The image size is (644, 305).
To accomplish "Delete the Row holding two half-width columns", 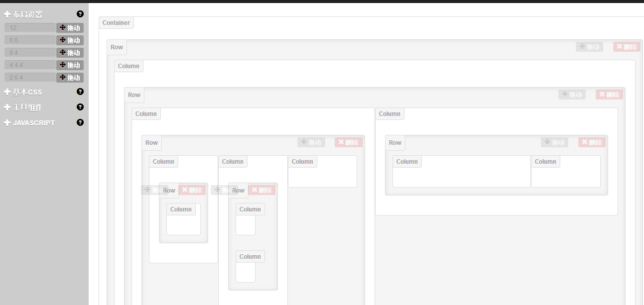I will point(609,95).
